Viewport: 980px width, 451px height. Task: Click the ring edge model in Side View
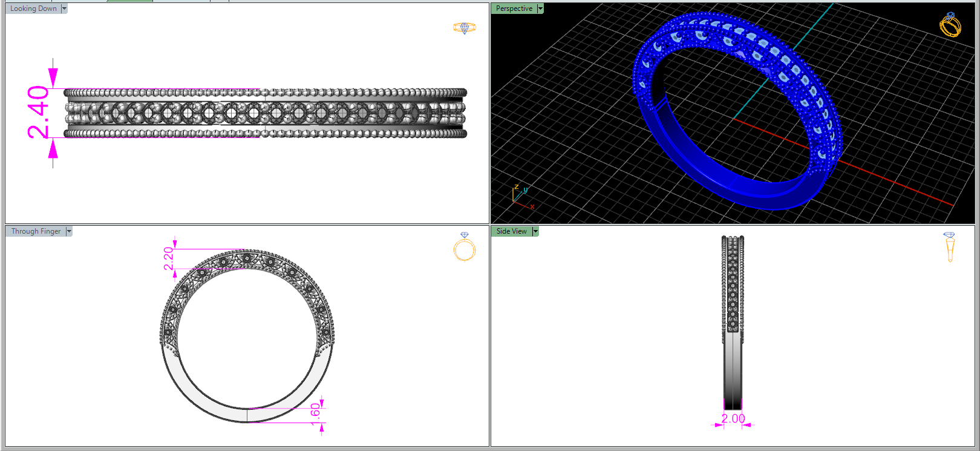pyautogui.click(x=733, y=323)
